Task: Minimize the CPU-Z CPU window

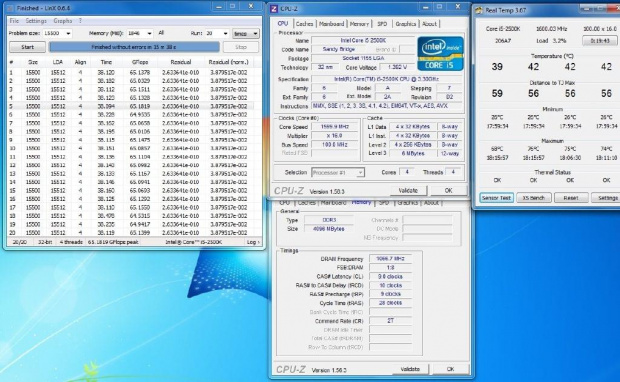Action: click(x=425, y=7)
